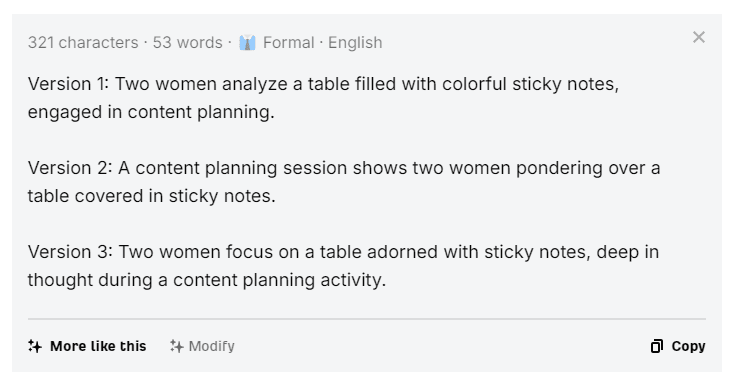
Task: Click inside the Version 3 paragraph text
Action: pyautogui.click(x=343, y=266)
